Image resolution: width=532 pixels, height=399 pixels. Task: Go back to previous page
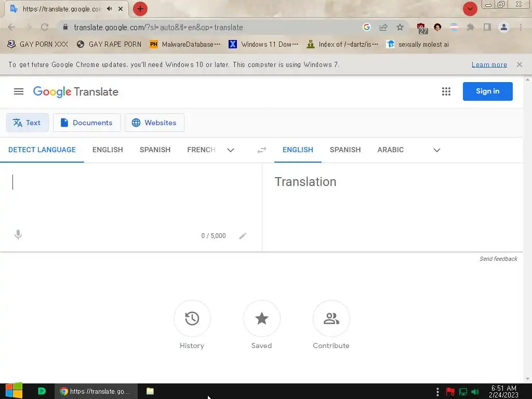[11, 27]
